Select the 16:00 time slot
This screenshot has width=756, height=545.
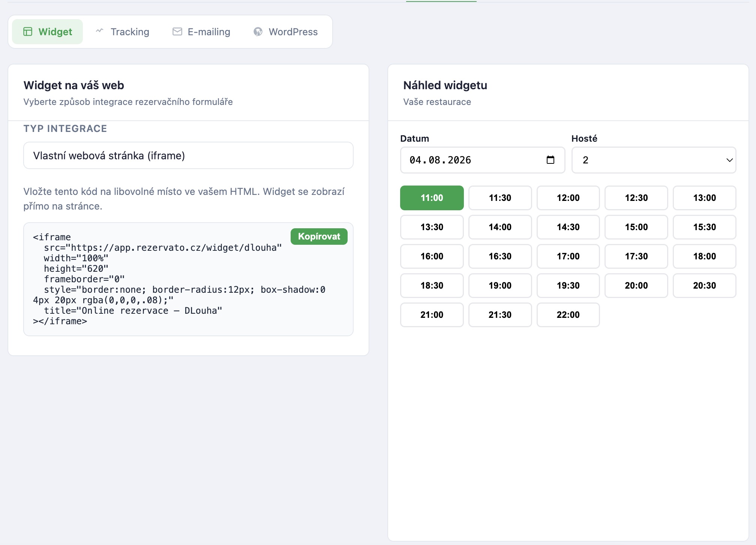(x=432, y=256)
